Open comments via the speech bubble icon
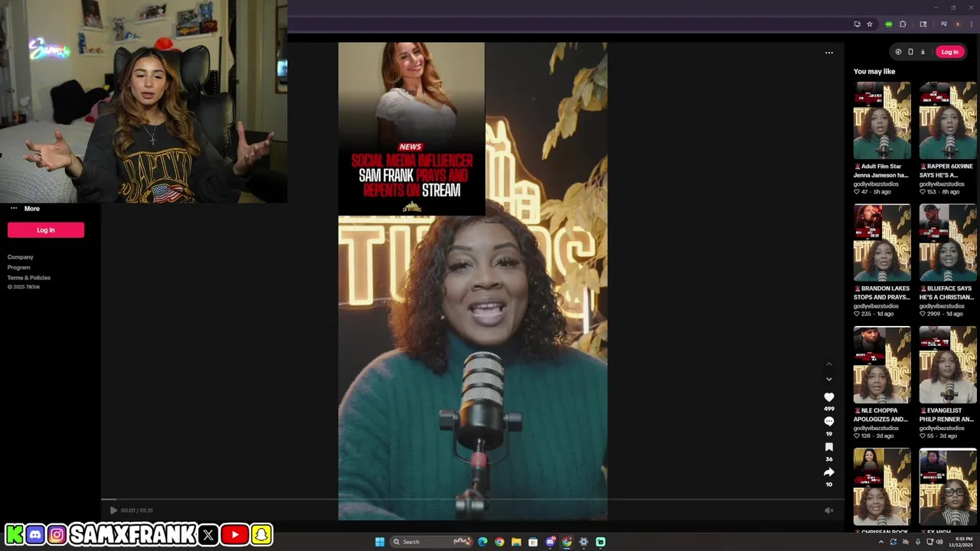The width and height of the screenshot is (980, 551). [828, 422]
